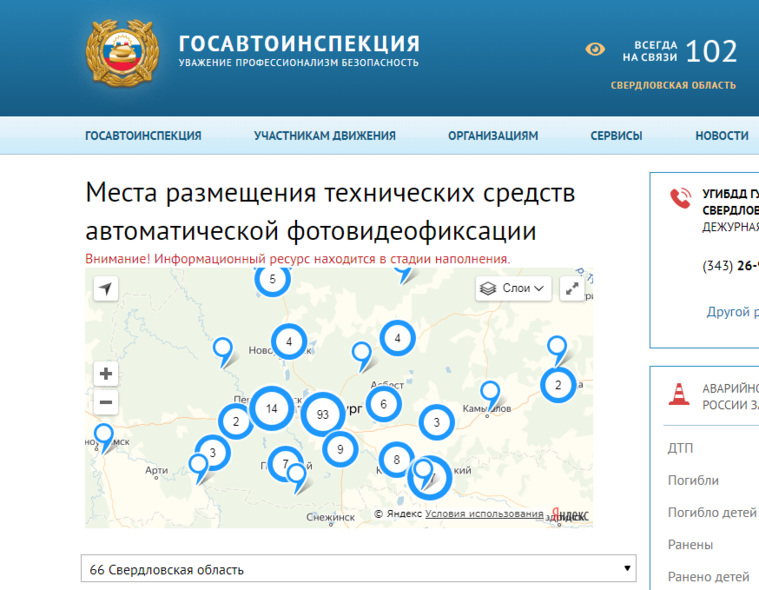Click the traffic cone accident statistics icon
Screen dimensions: 759x590
coord(679,394)
